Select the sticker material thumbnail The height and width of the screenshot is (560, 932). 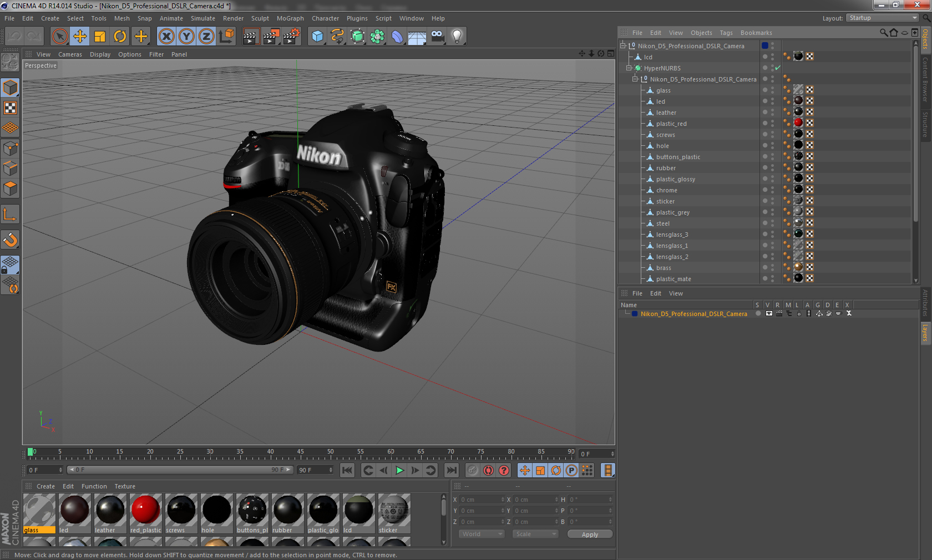point(394,514)
